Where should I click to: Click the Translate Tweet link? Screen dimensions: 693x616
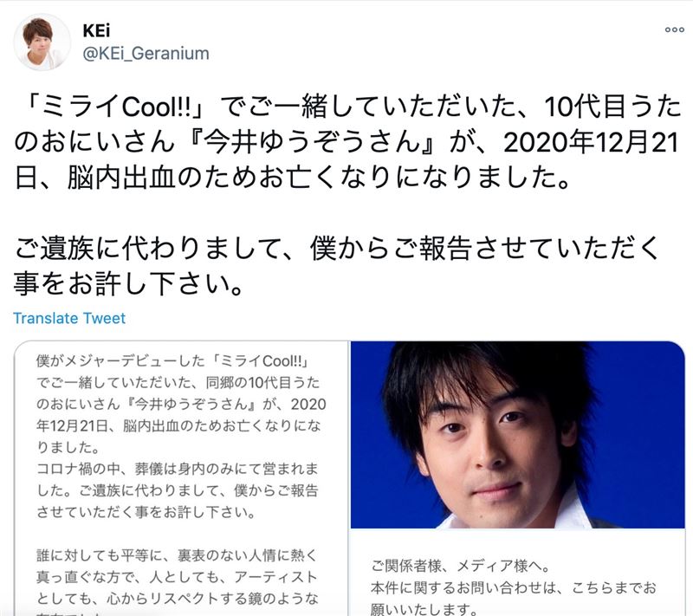(69, 318)
